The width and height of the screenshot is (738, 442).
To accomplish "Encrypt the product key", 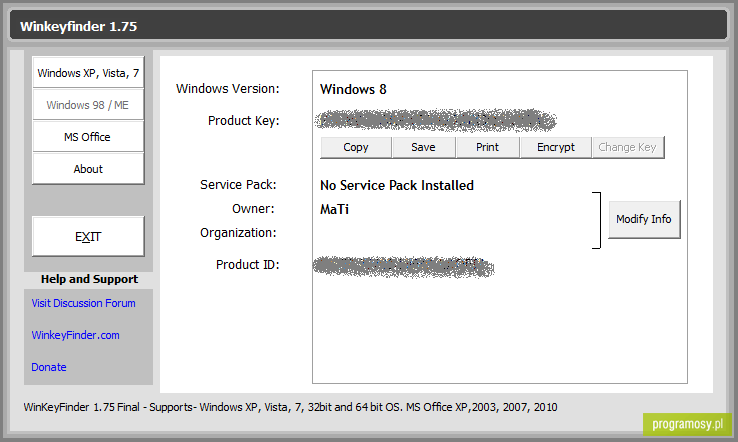I will pos(556,147).
